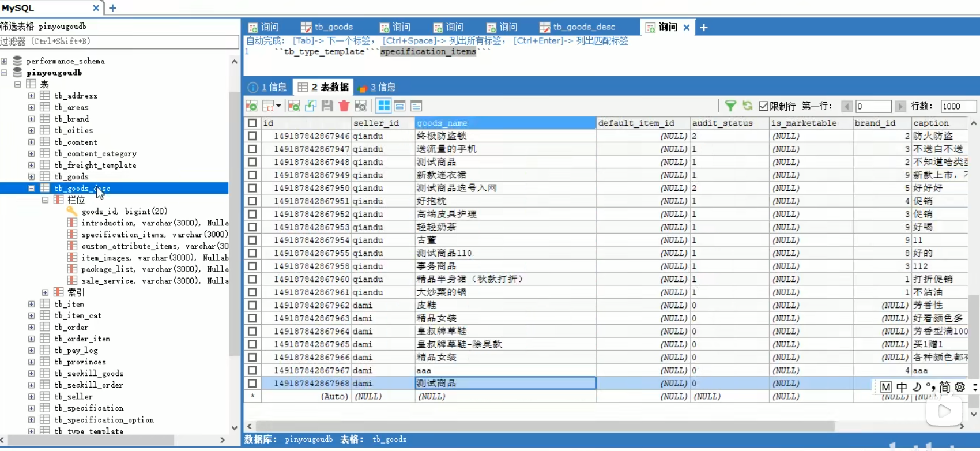Switch to grid view mode icon

tap(383, 106)
